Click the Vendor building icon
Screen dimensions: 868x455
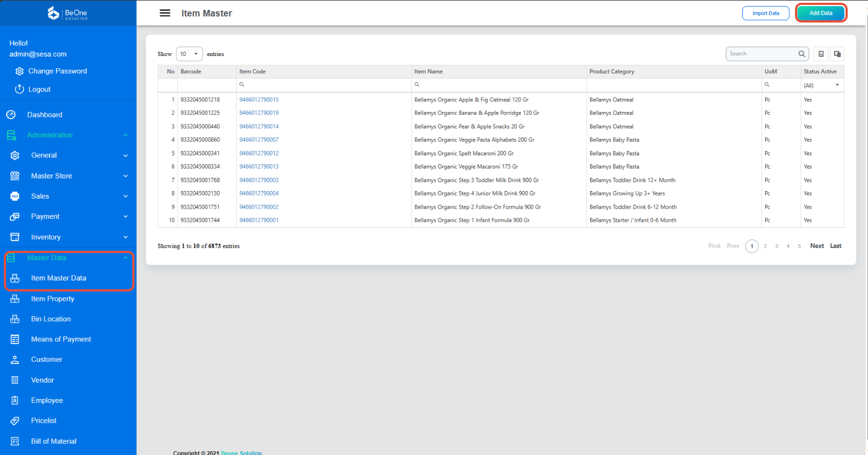15,380
